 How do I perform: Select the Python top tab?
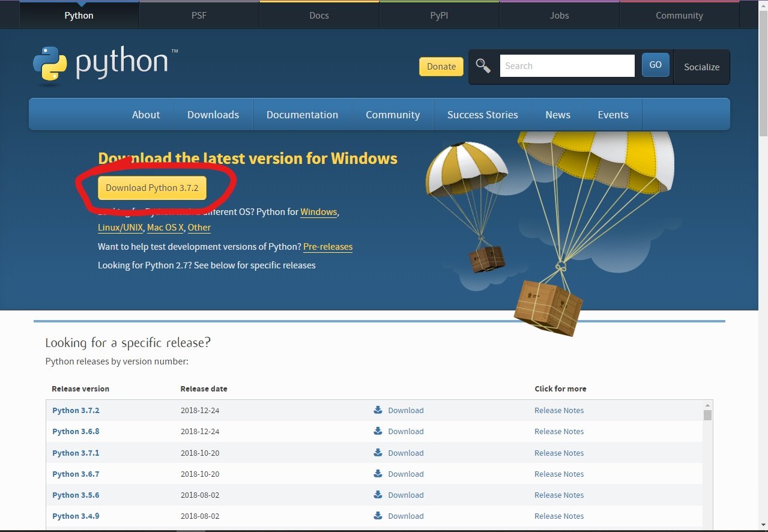79,15
